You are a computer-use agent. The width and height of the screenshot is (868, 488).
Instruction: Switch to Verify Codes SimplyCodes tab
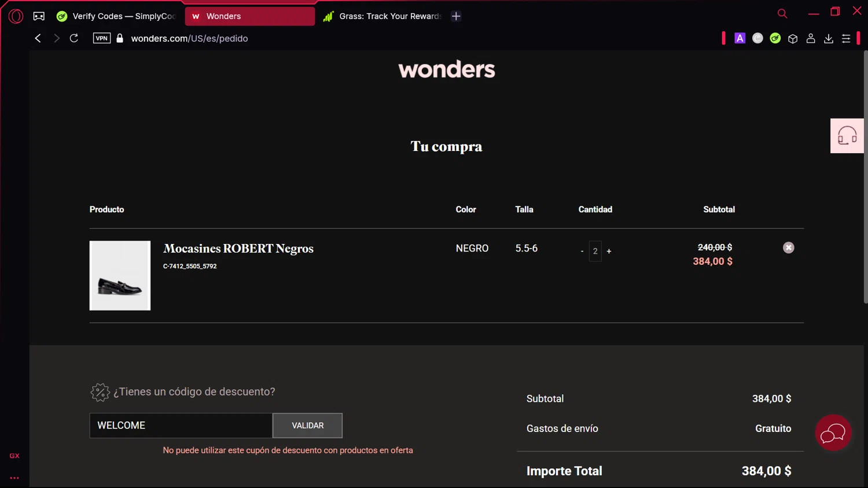116,16
